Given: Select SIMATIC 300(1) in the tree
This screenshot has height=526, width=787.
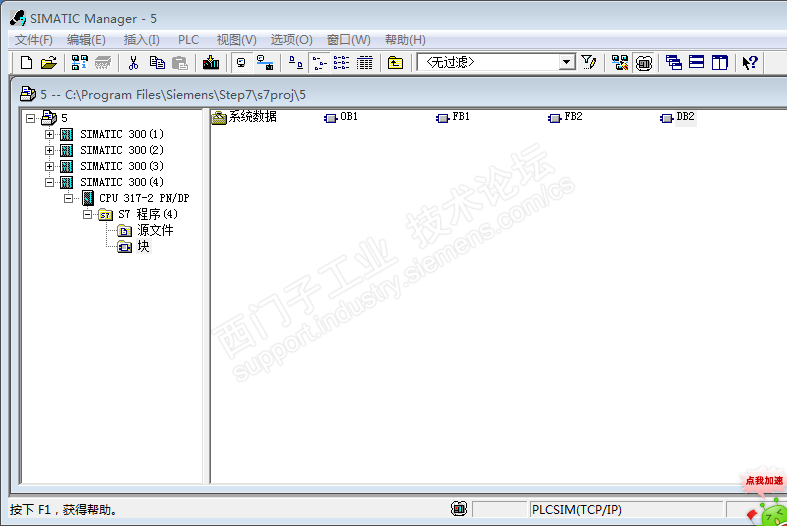Looking at the screenshot, I should (x=122, y=135).
